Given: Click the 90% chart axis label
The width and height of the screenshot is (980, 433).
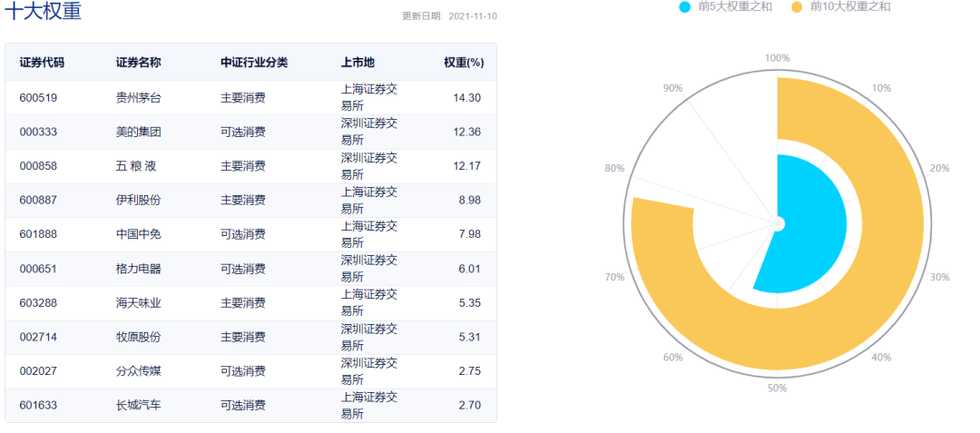Looking at the screenshot, I should tap(673, 88).
